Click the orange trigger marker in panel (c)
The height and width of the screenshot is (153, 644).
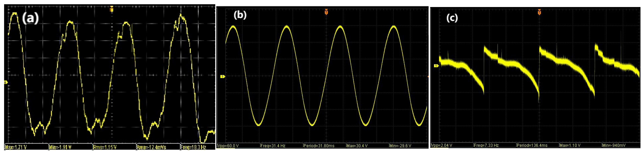539,12
